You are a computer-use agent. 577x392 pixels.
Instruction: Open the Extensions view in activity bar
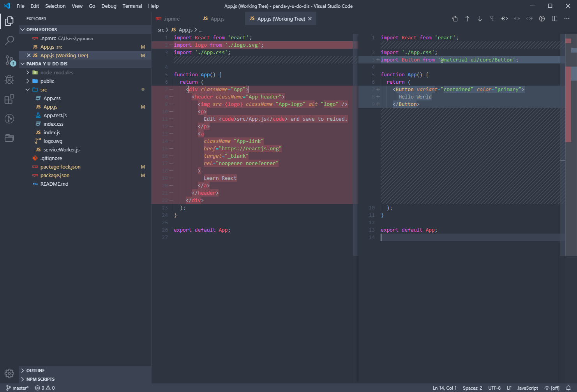tap(9, 99)
